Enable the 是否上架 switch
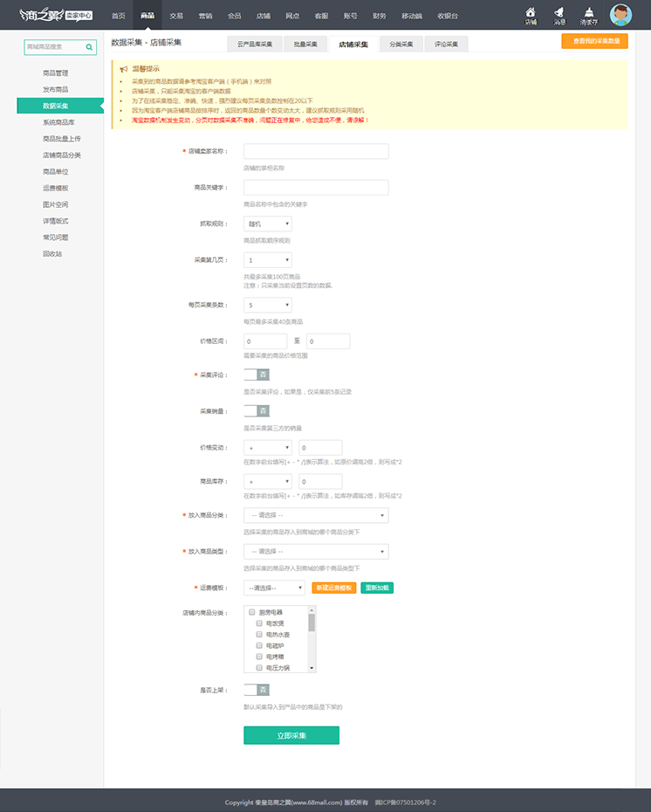Screen dimensions: 651x812 [257, 690]
